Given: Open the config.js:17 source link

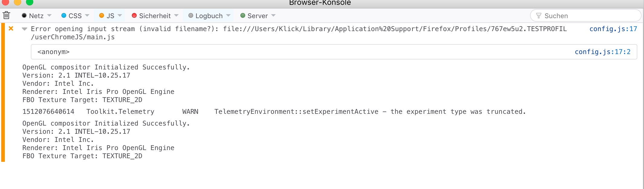Looking at the screenshot, I should (613, 29).
